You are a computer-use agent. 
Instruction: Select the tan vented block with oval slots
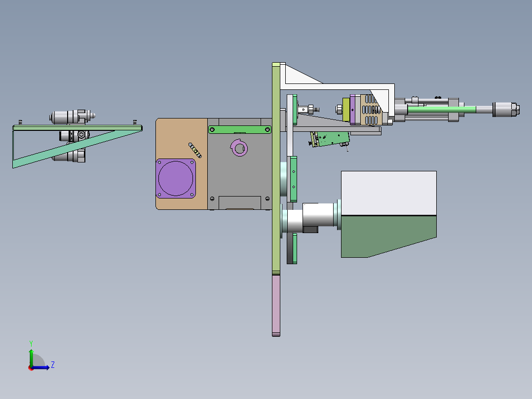(371, 110)
